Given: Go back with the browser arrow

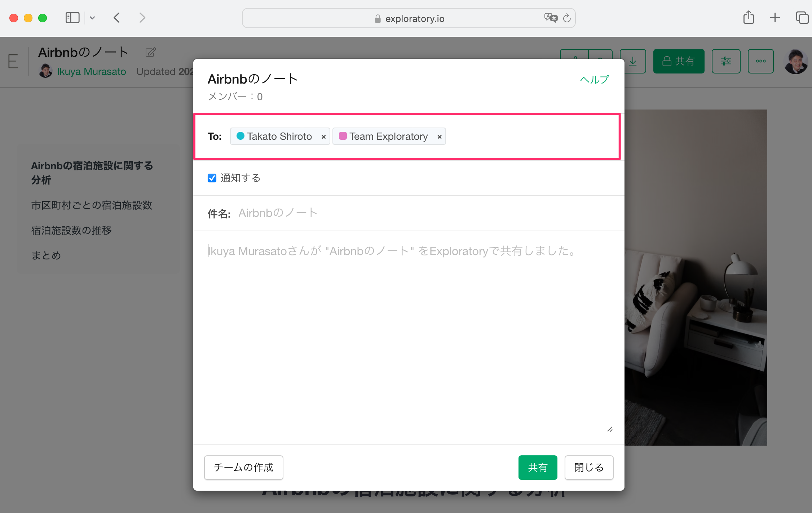Looking at the screenshot, I should point(116,18).
